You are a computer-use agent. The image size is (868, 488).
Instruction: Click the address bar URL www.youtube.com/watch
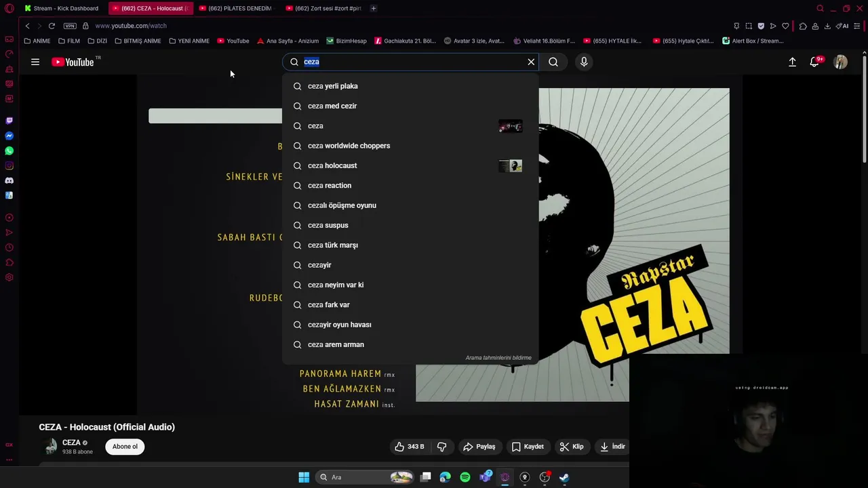point(131,26)
